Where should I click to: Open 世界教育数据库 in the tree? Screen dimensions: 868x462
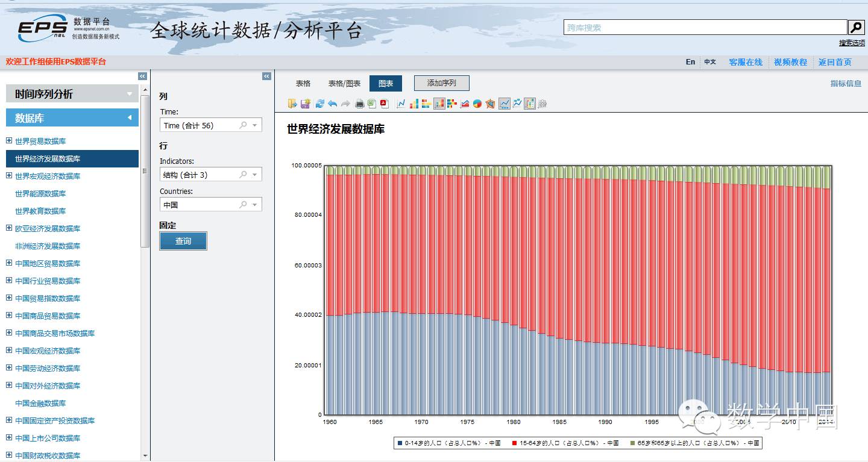[40, 211]
